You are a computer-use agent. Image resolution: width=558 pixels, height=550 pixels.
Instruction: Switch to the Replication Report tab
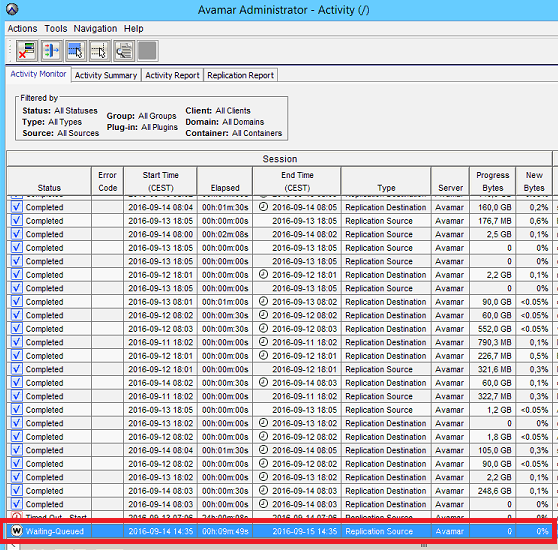click(241, 75)
